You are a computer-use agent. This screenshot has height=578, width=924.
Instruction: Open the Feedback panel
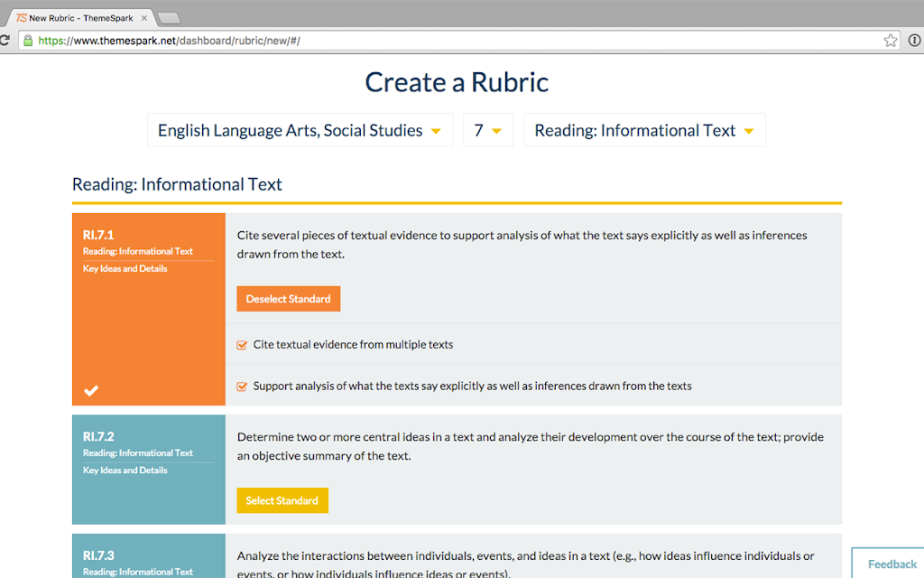click(892, 564)
